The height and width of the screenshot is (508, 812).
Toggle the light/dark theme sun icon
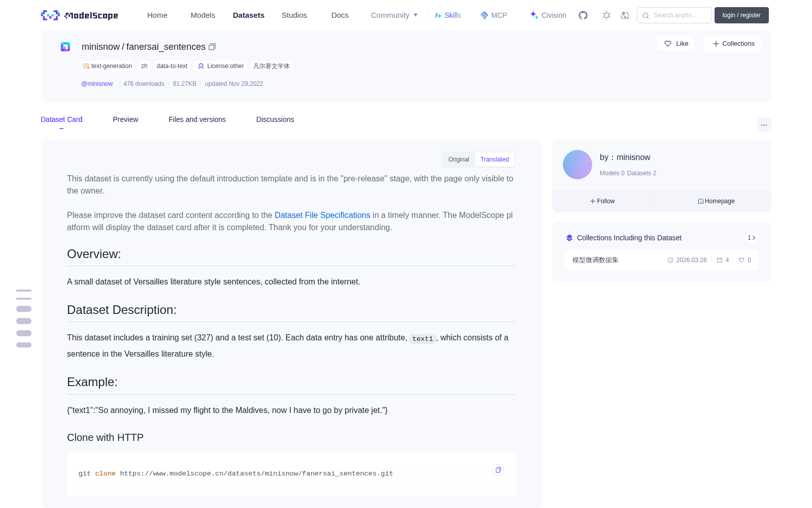[x=606, y=15]
